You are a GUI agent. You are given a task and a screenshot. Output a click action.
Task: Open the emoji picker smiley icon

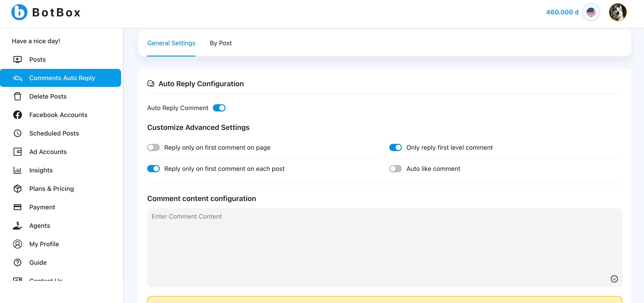coord(614,279)
